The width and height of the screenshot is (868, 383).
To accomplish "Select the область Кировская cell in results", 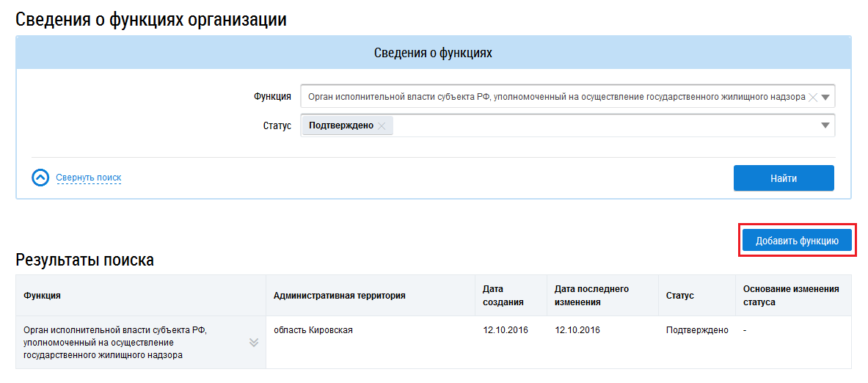I will [313, 330].
